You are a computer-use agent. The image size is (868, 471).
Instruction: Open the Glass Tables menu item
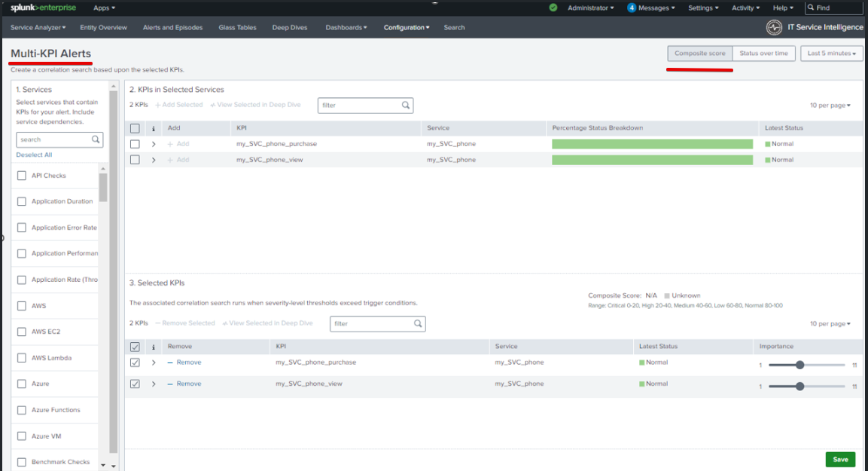tap(237, 27)
